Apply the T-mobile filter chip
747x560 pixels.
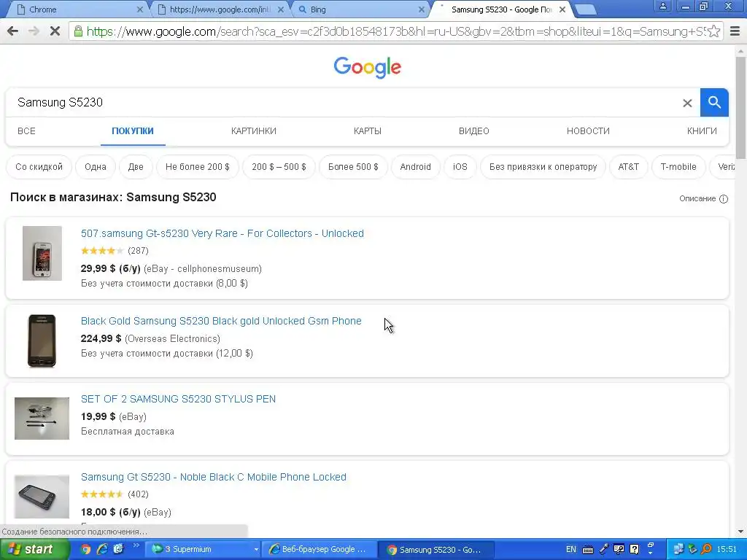point(678,167)
